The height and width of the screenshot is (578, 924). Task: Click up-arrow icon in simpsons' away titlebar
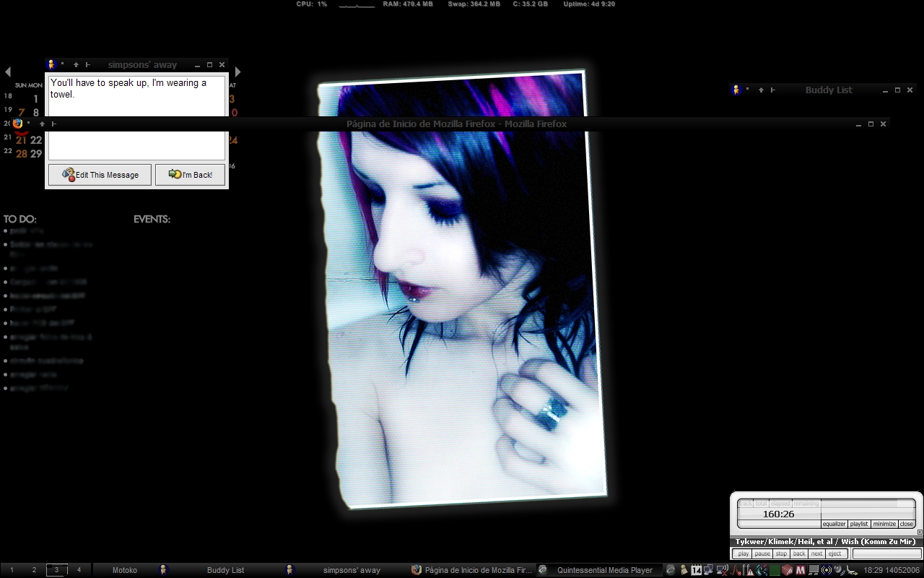click(76, 65)
